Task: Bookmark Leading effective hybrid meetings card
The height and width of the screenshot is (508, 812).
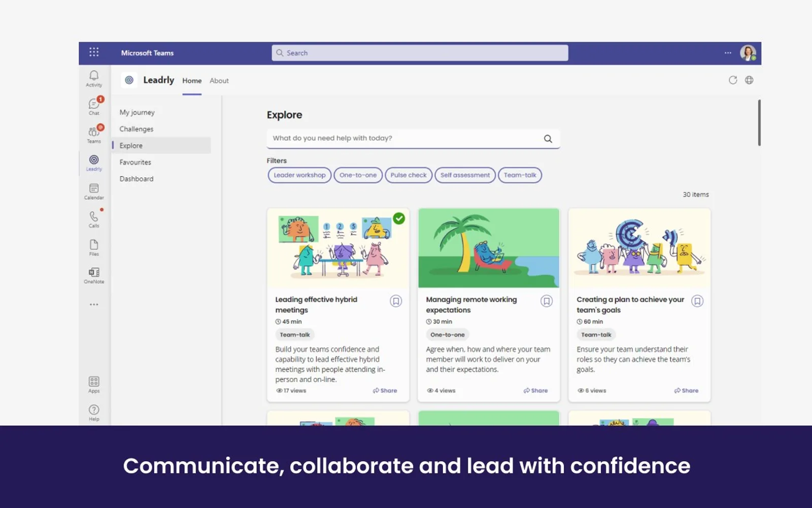Action: (x=396, y=301)
